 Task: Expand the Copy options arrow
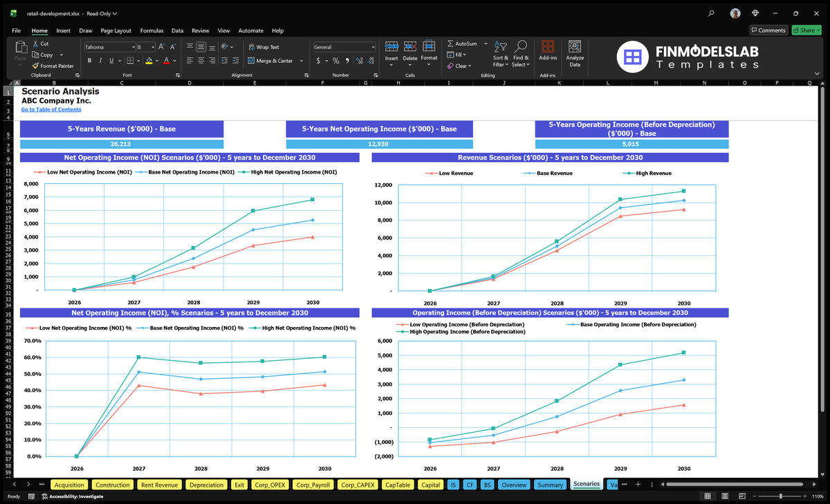62,55
